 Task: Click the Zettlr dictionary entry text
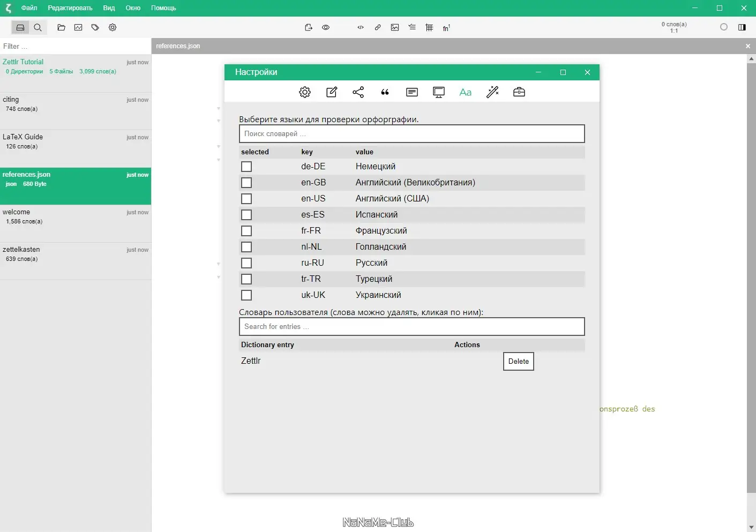[251, 361]
